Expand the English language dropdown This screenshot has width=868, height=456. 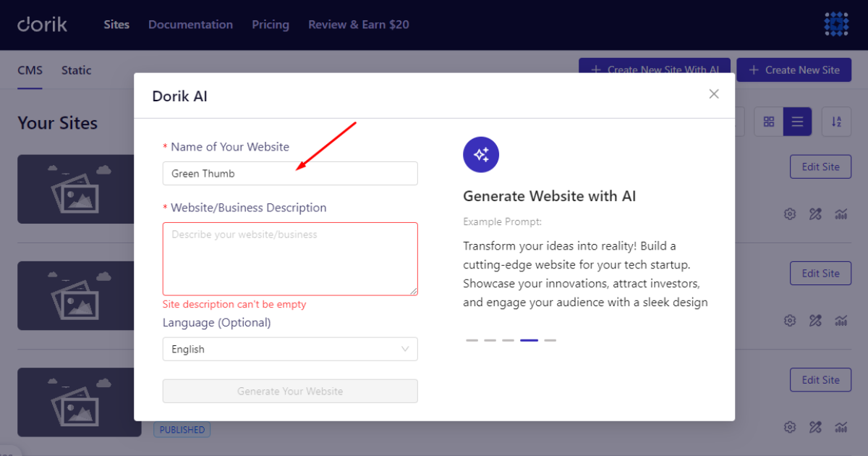[x=290, y=349]
